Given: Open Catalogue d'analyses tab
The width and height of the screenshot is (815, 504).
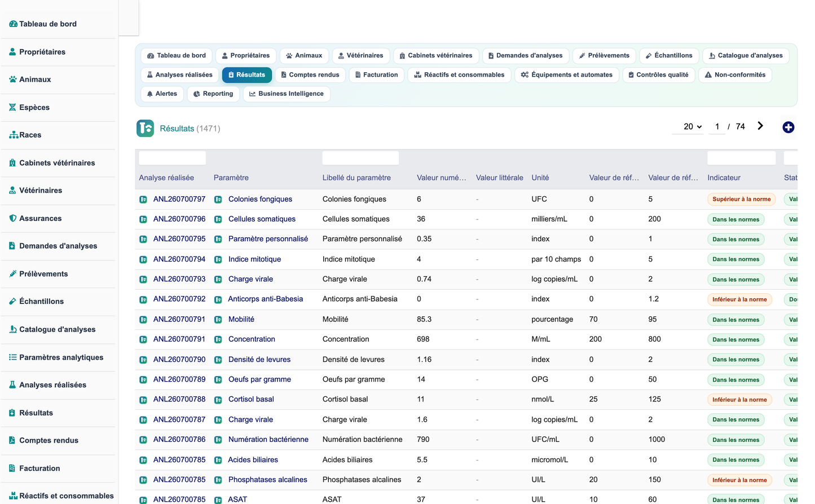Looking at the screenshot, I should point(746,56).
